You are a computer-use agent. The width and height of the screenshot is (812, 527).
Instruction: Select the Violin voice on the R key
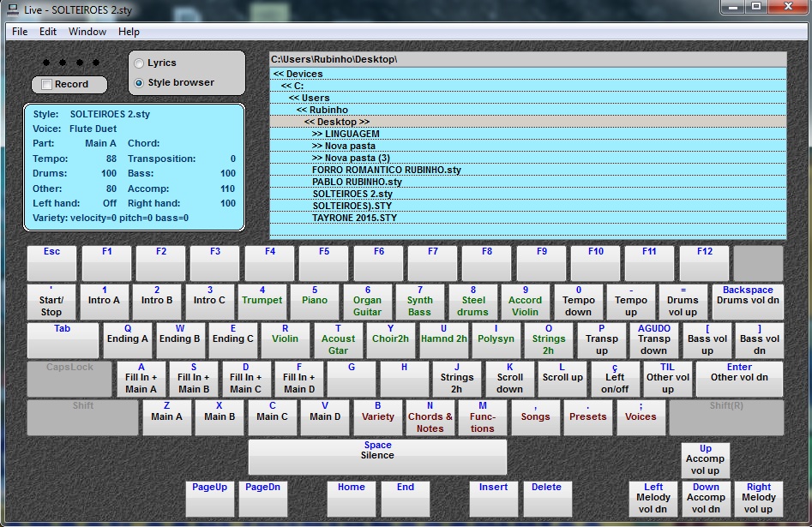pos(285,340)
